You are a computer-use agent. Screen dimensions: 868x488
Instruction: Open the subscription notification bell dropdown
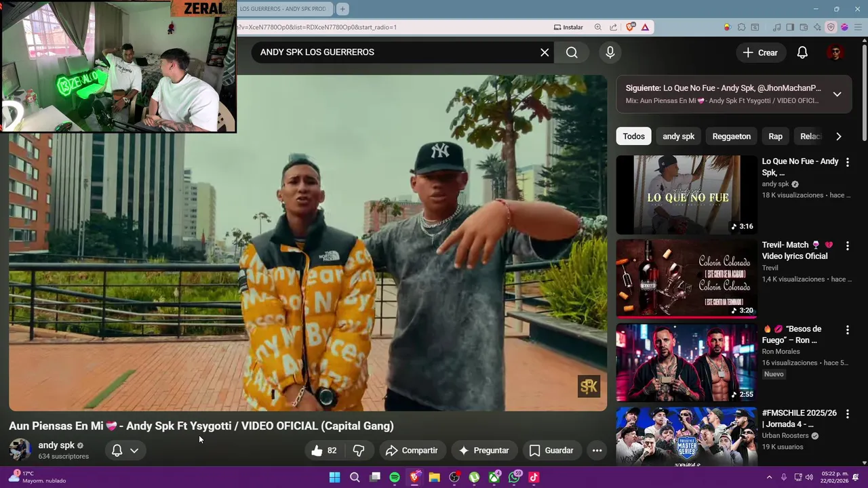[x=125, y=450]
